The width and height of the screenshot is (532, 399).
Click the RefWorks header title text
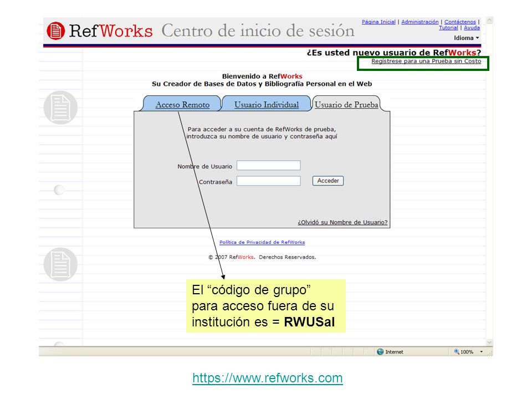pyautogui.click(x=111, y=31)
